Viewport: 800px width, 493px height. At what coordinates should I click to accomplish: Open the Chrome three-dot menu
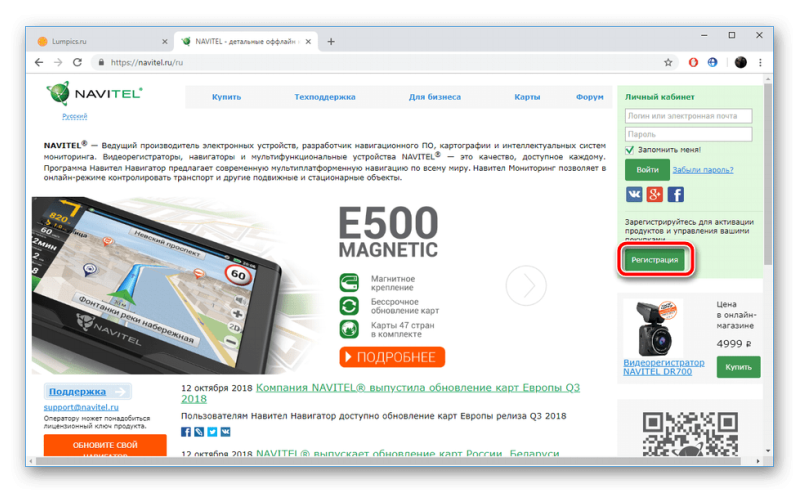760,62
